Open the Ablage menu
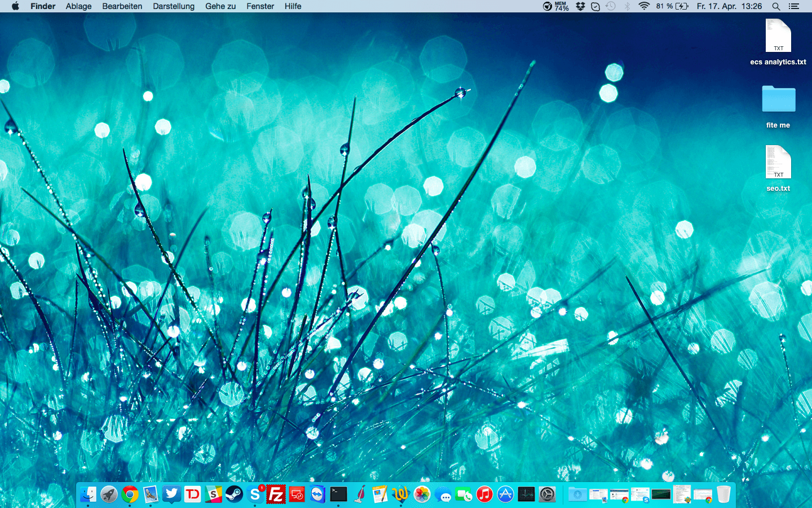This screenshot has width=812, height=508. 78,6
